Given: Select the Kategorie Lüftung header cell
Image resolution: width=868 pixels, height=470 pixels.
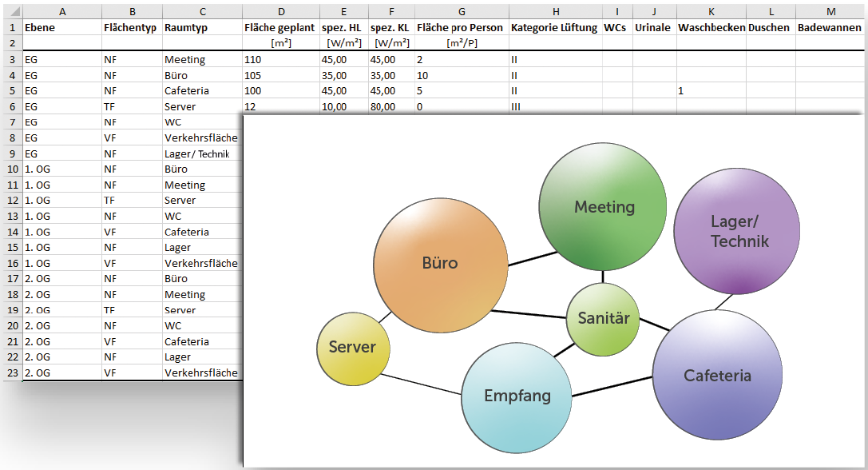Looking at the screenshot, I should 555,27.
